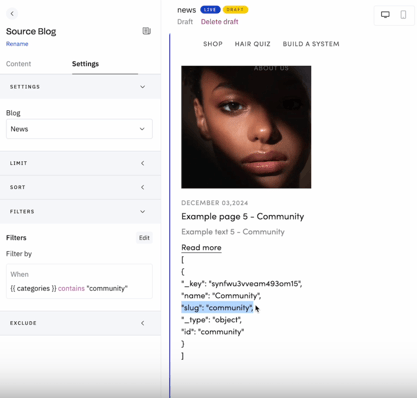Open HAIR QUIZ navigation item
This screenshot has height=398, width=417.
pos(252,44)
